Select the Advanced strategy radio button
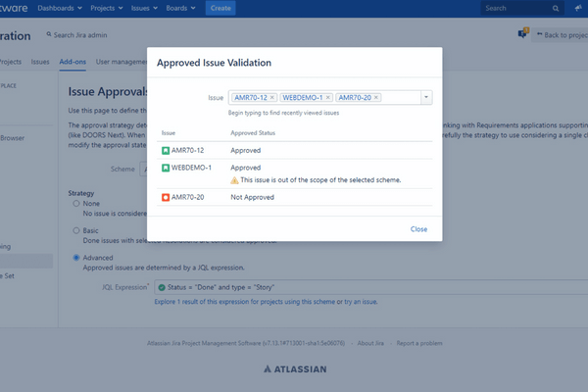Viewport: 588px width, 392px height. [x=76, y=258]
